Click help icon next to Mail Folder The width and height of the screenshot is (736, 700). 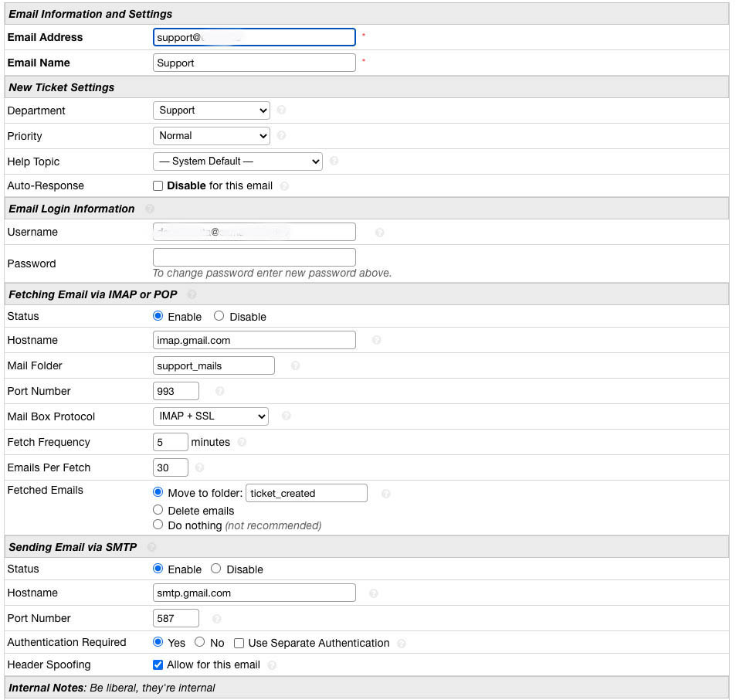(295, 365)
